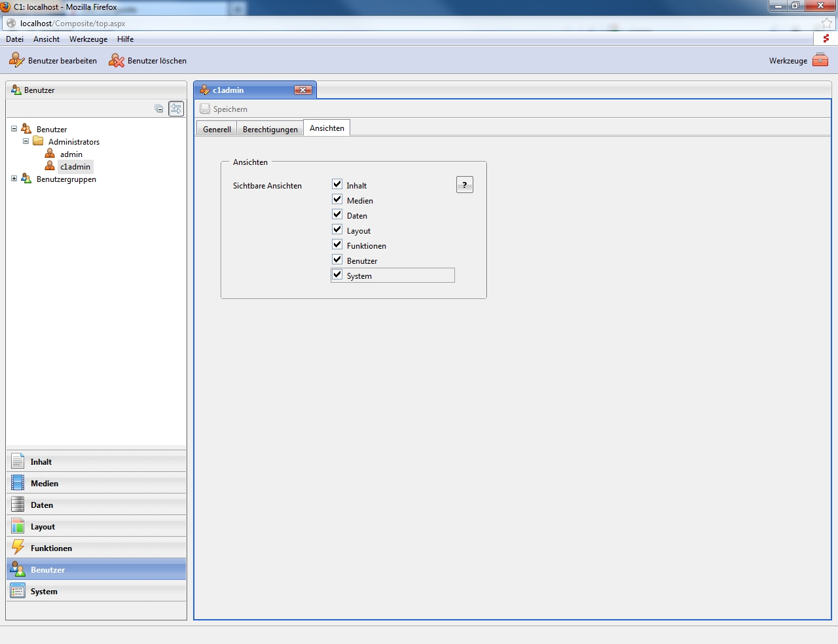The image size is (838, 644).
Task: Click the Benutzer bearbeiten toolbar icon
Action: pyautogui.click(x=16, y=61)
